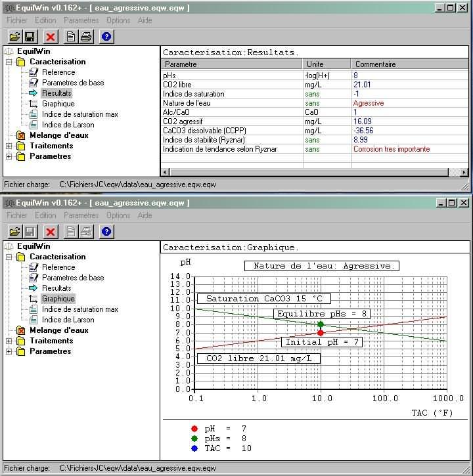This screenshot has height=476, width=473.
Task: Click 'CO2 libre 21.01 mg/L' graph label
Action: click(259, 358)
